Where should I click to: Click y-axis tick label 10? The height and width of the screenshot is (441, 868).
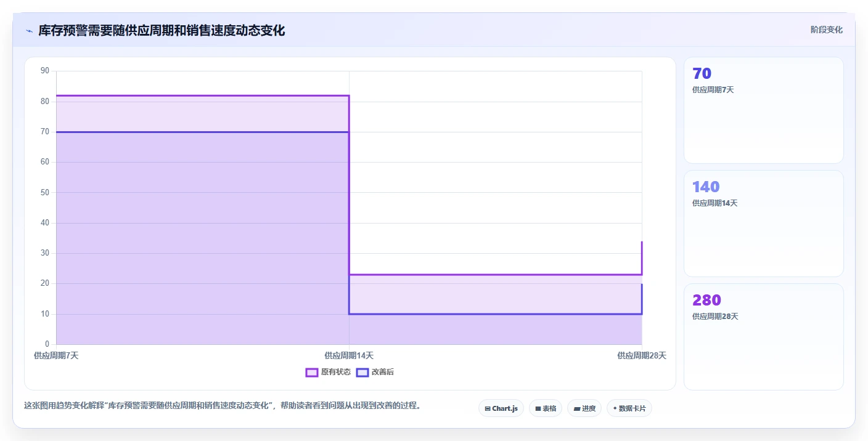pyautogui.click(x=45, y=314)
